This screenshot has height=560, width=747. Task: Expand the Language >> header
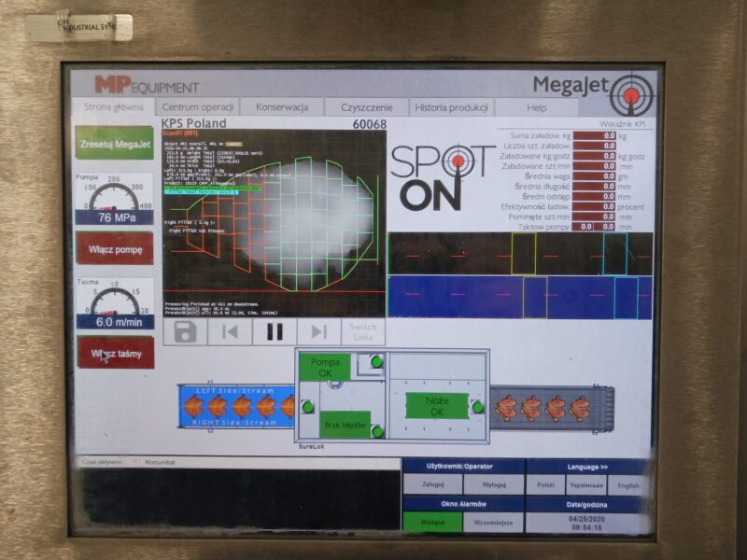(x=587, y=468)
